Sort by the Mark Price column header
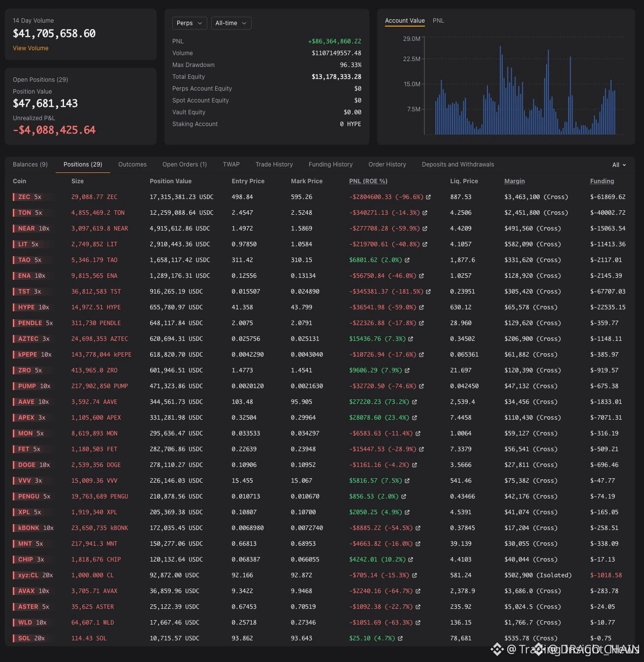The image size is (644, 662). click(307, 181)
